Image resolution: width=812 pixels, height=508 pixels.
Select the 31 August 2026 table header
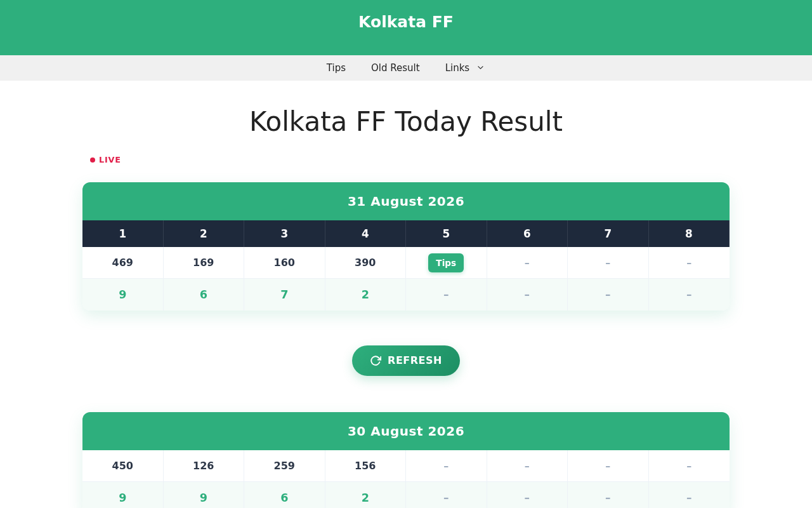click(x=406, y=201)
